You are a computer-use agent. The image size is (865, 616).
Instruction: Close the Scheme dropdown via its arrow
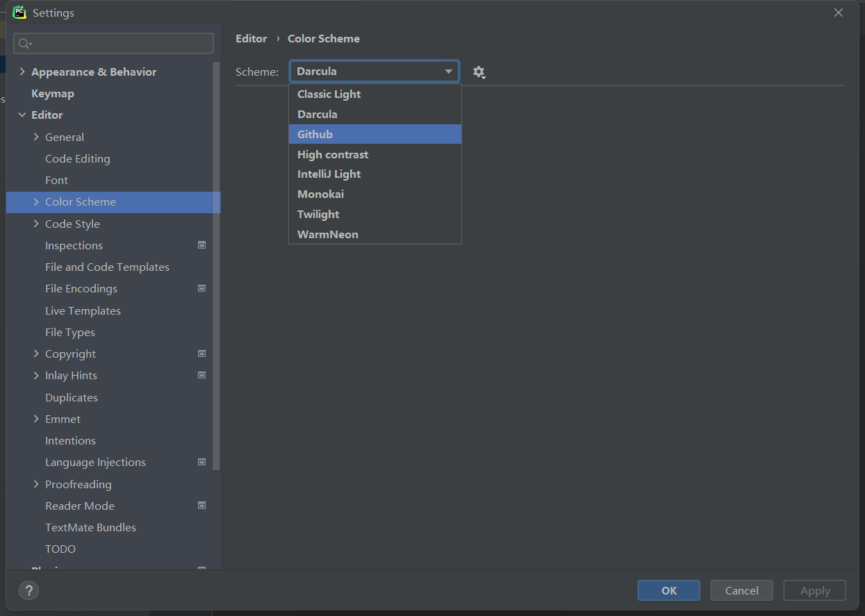[448, 72]
